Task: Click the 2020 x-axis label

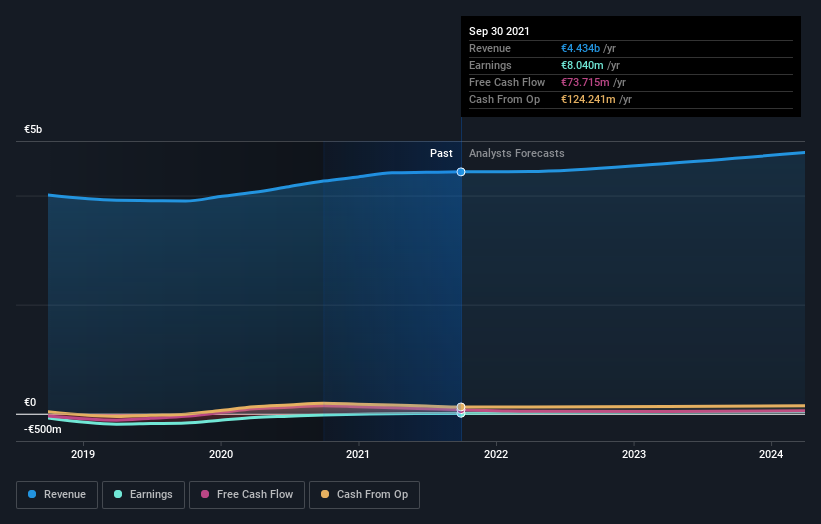Action: pos(221,454)
